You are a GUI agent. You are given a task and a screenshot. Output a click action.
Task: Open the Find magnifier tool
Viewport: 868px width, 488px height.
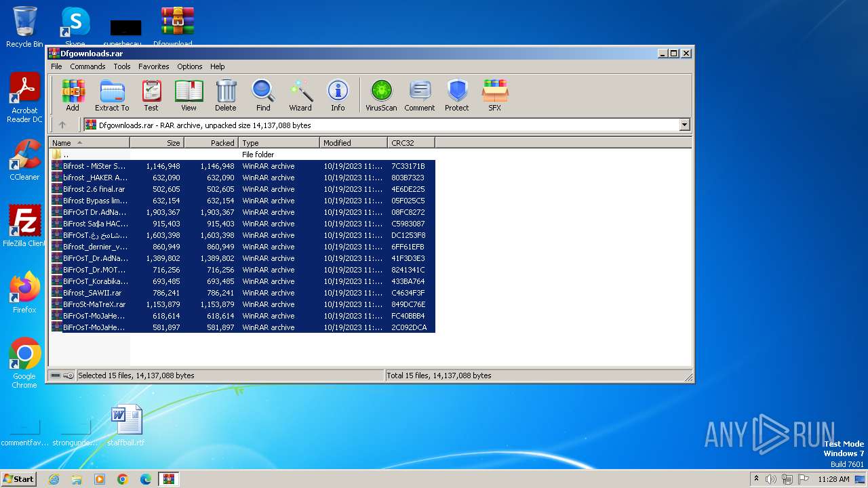[263, 96]
